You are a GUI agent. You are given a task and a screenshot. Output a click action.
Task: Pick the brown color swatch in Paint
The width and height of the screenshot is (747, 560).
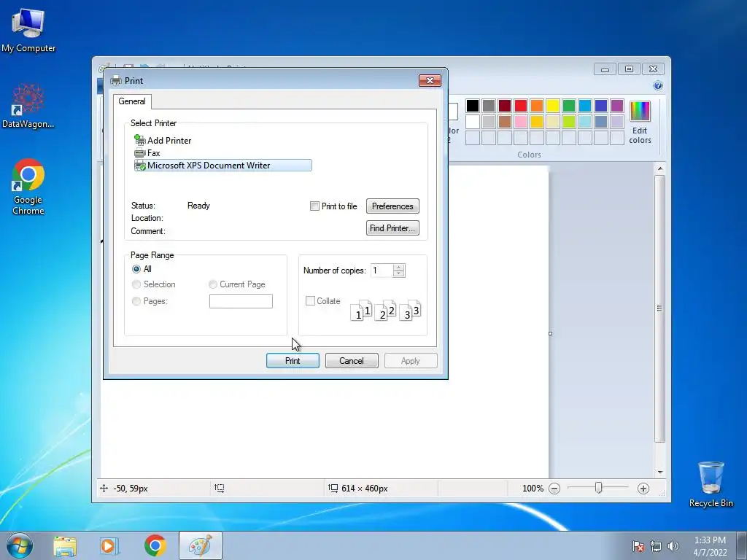[505, 122]
